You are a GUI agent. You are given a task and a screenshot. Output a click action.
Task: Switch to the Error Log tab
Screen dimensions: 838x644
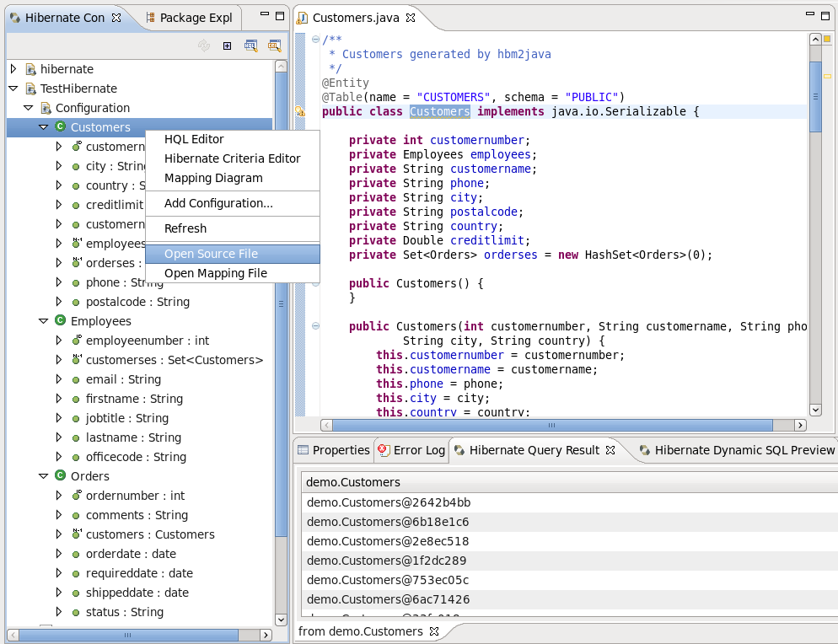411,450
